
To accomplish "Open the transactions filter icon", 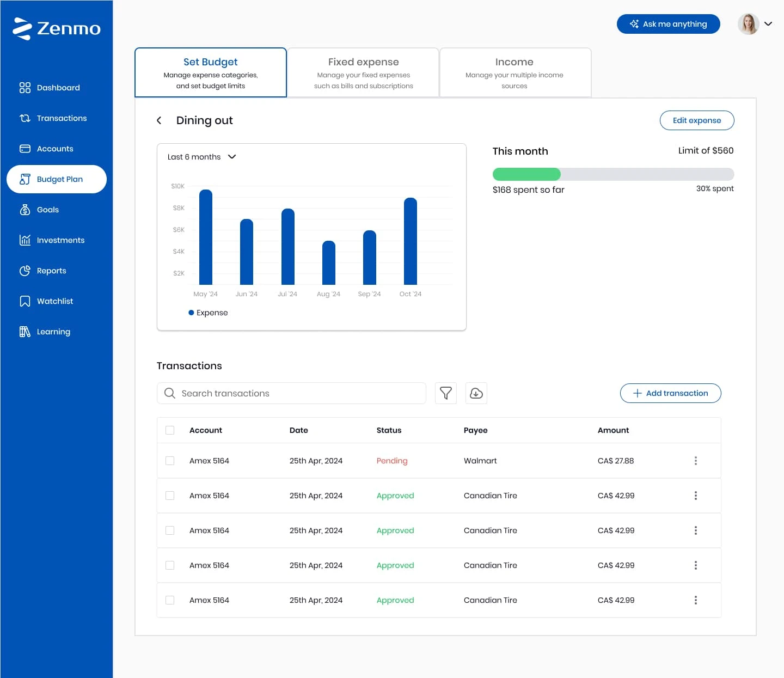I will (x=446, y=393).
